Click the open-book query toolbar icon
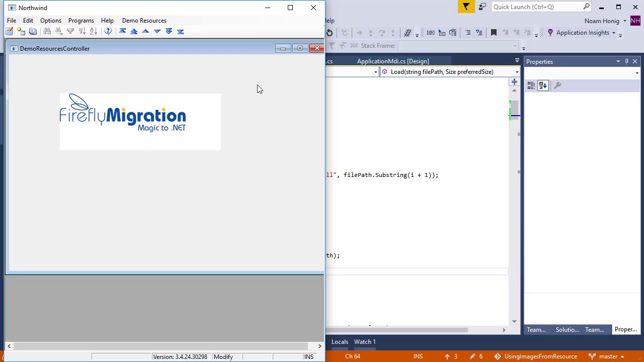 (33, 31)
